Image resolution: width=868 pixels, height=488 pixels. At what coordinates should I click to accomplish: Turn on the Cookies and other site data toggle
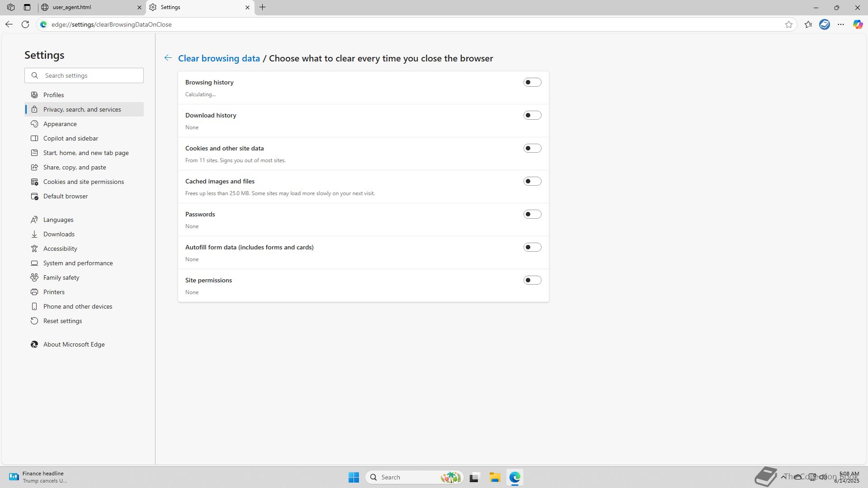coord(532,148)
